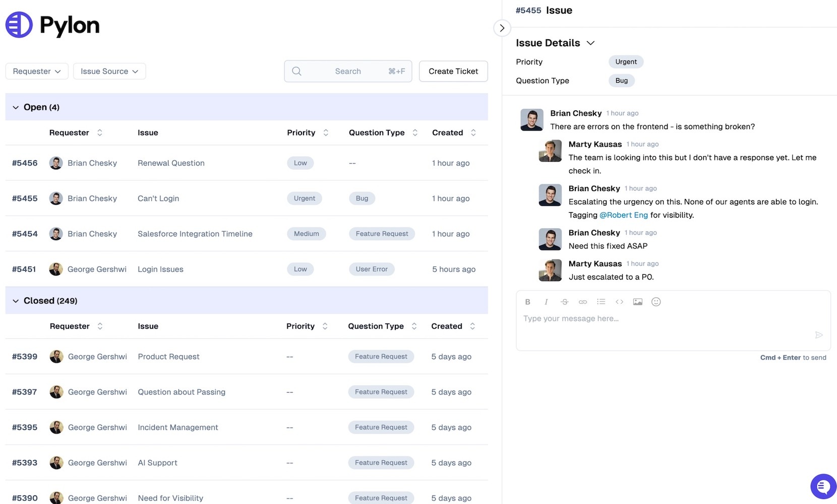The height and width of the screenshot is (504, 837).
Task: Click the 'Just escalated to a P0.' message
Action: [611, 277]
